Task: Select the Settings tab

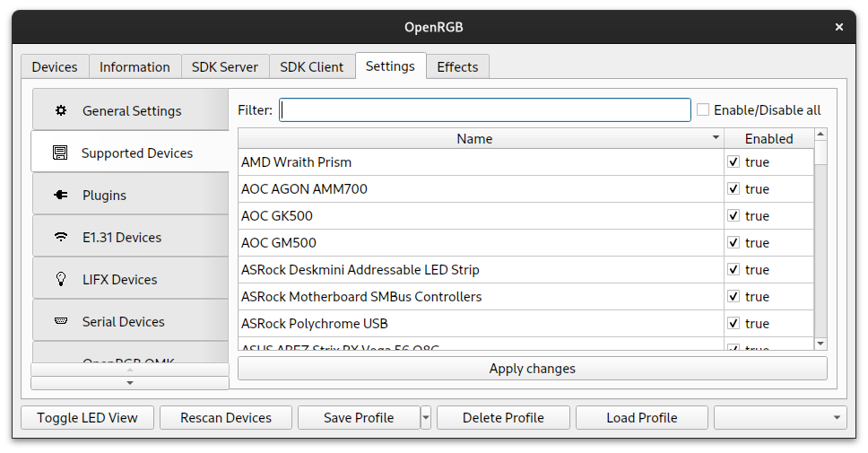Action: 390,65
